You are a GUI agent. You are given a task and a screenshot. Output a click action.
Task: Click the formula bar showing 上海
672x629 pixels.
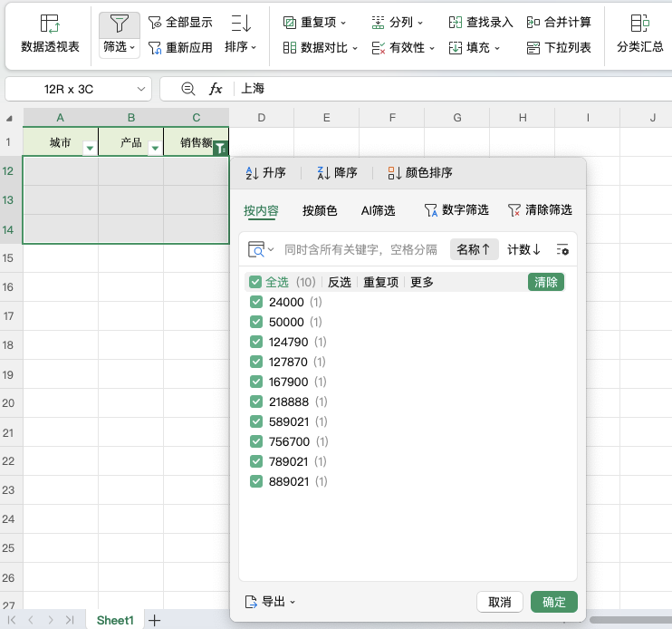click(x=455, y=89)
